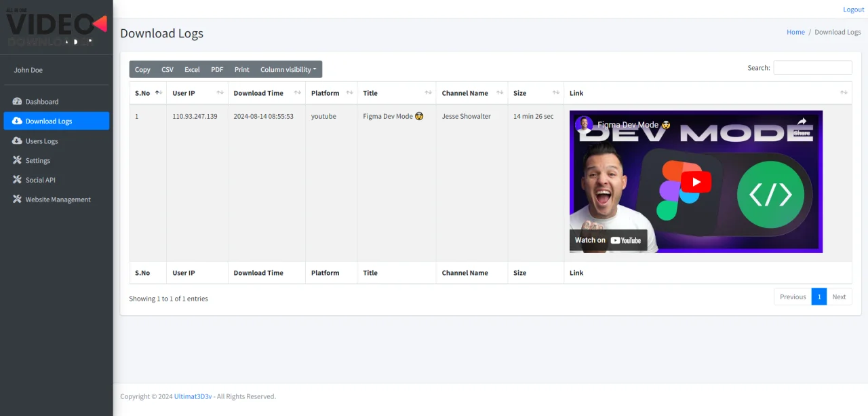Sort by User IP column arrows
The width and height of the screenshot is (868, 416).
(x=220, y=93)
